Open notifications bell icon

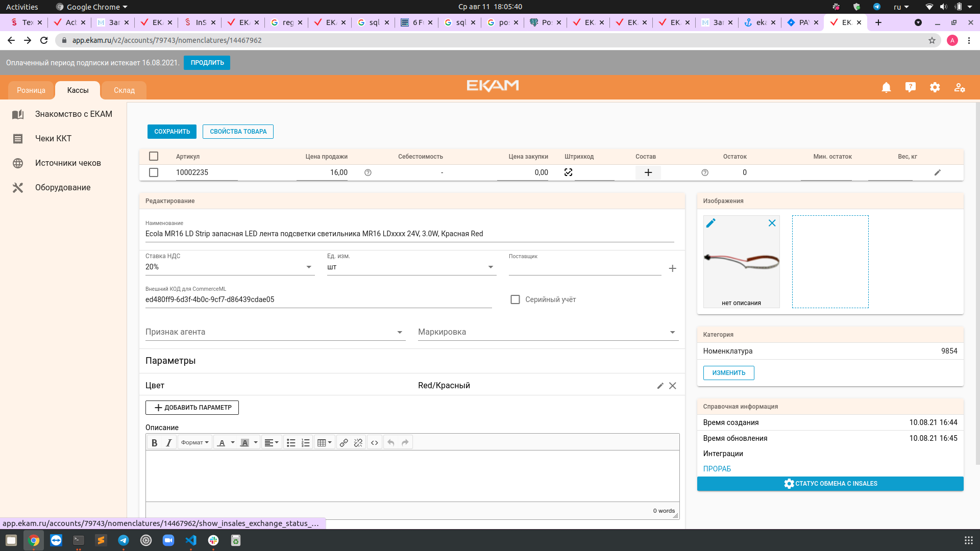click(886, 88)
